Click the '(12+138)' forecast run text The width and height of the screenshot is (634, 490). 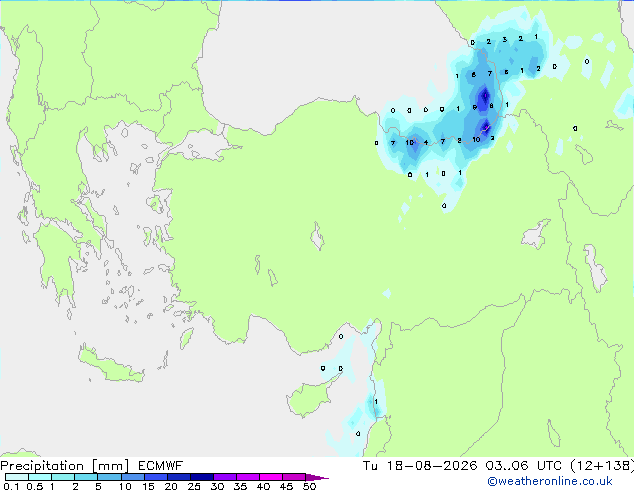pos(602,466)
